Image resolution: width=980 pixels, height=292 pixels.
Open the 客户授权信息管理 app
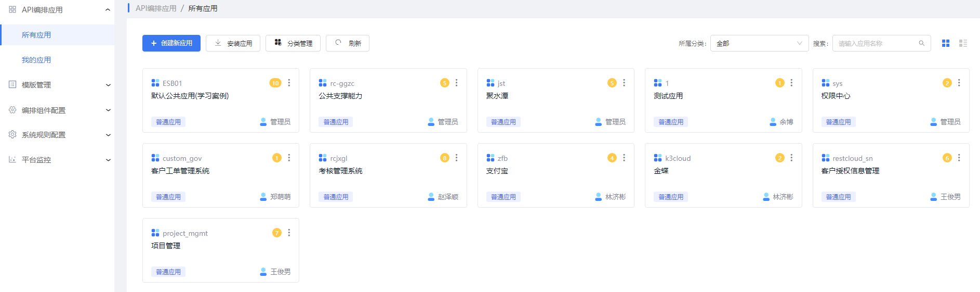click(x=850, y=171)
